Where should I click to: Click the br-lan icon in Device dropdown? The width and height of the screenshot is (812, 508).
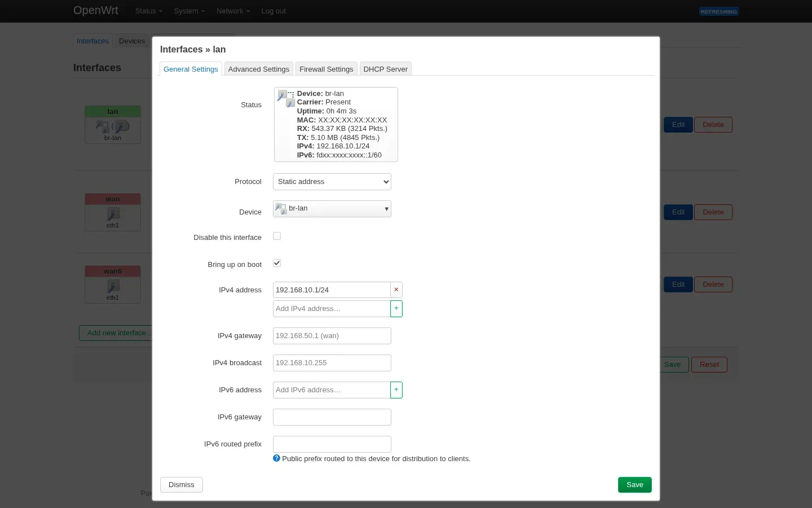click(x=280, y=208)
